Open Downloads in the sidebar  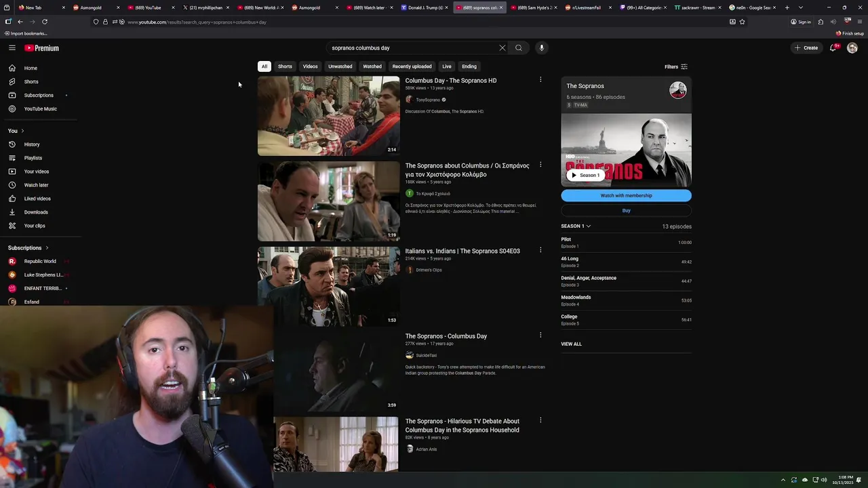(x=36, y=212)
